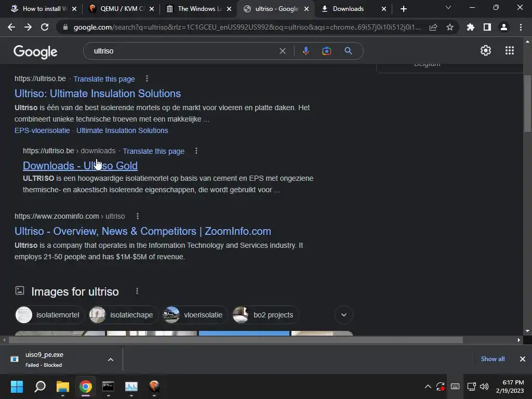Open the Windows Start menu
The image size is (532, 399).
tap(17, 386)
